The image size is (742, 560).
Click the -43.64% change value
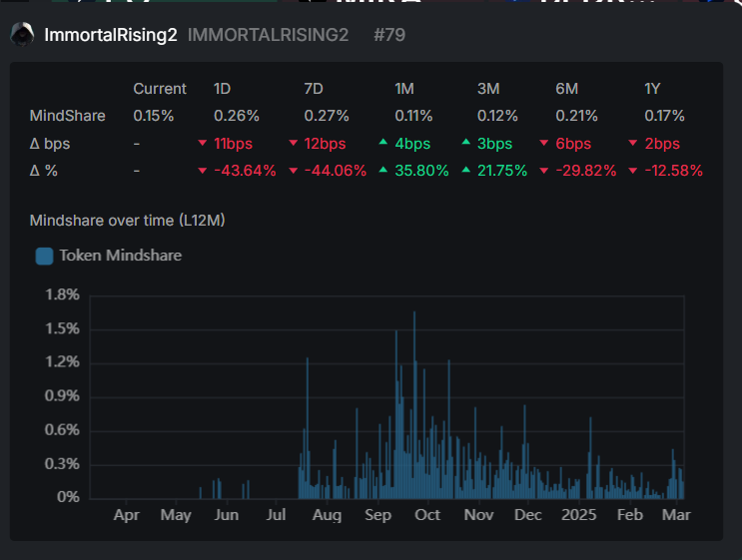(x=245, y=171)
